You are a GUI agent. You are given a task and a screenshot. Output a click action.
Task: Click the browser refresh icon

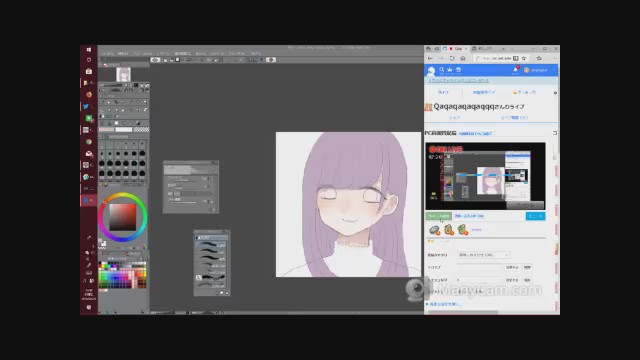tap(452, 58)
